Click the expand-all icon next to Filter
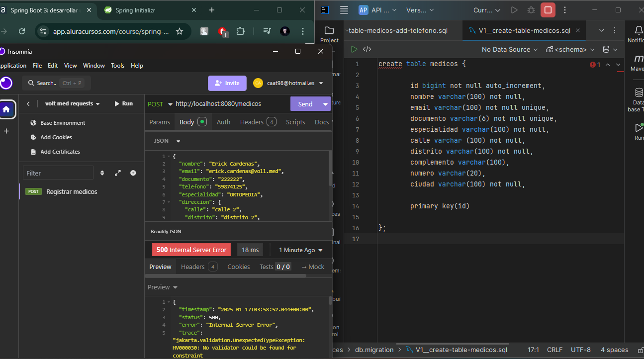The image size is (644, 359). click(118, 173)
